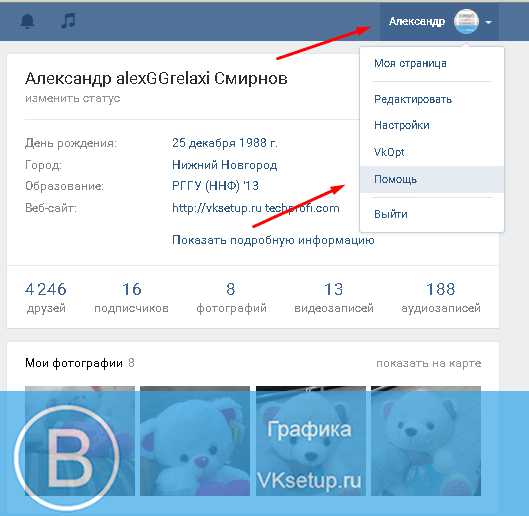Open the music note icon
The height and width of the screenshot is (516, 529).
(68, 21)
